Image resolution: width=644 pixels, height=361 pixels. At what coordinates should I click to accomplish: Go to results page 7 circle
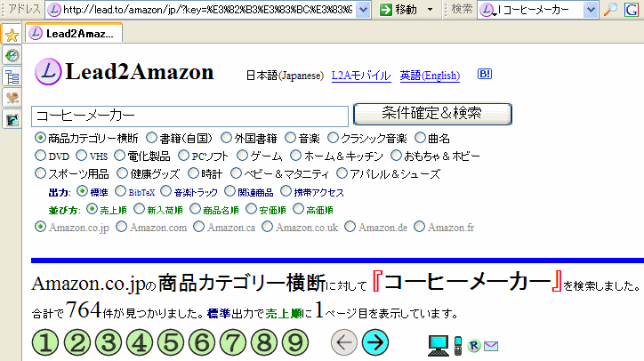tap(233, 342)
